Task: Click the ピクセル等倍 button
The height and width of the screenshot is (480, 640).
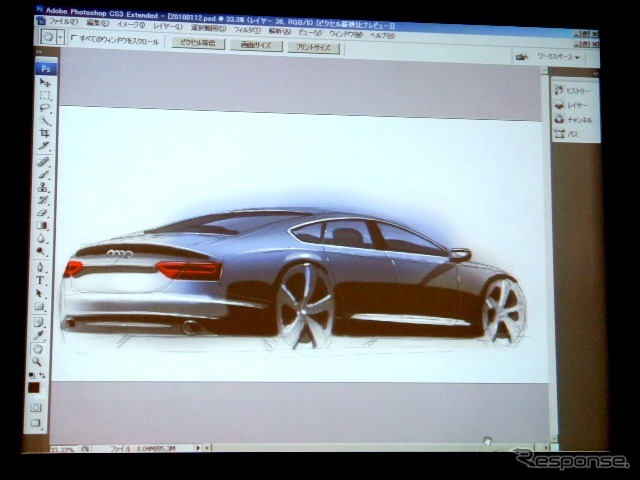Action: tap(198, 42)
